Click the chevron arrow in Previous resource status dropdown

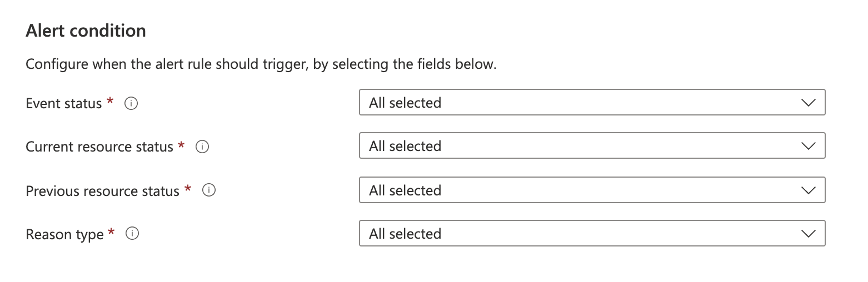pos(808,190)
